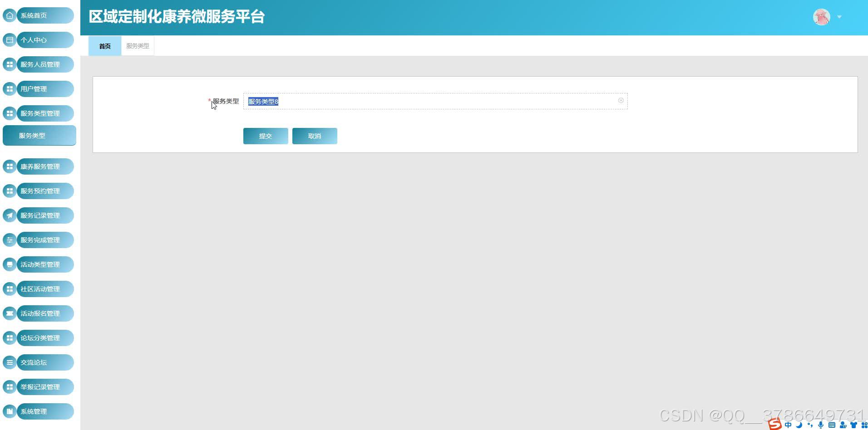868x430 pixels.
Task: Open the 举报记录管理 grid icon
Action: point(10,387)
